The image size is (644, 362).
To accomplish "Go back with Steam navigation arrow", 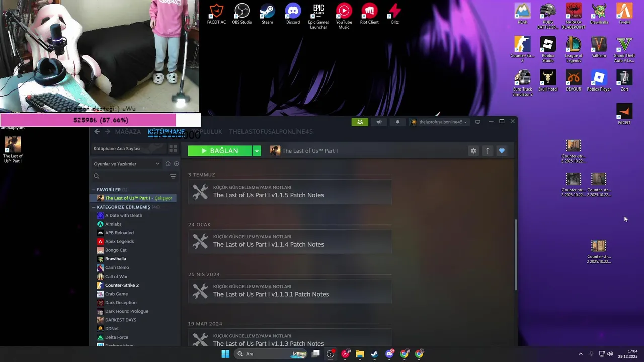I will [97, 131].
